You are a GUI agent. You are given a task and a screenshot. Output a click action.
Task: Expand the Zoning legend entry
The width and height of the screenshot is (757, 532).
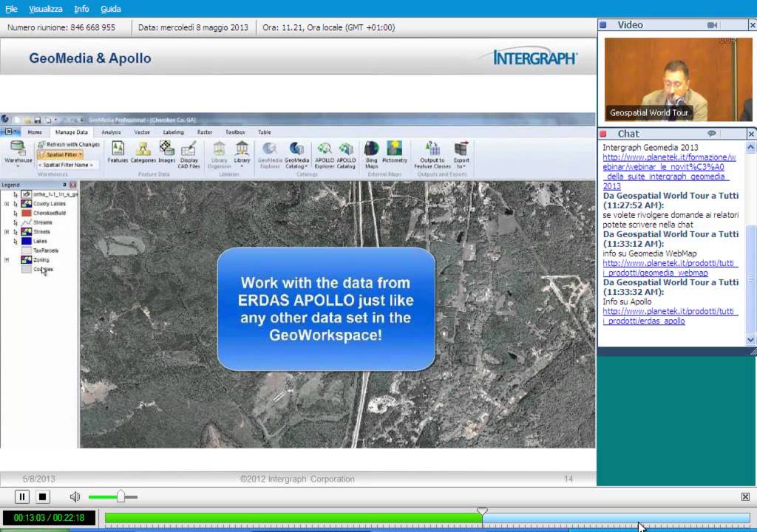click(7, 260)
